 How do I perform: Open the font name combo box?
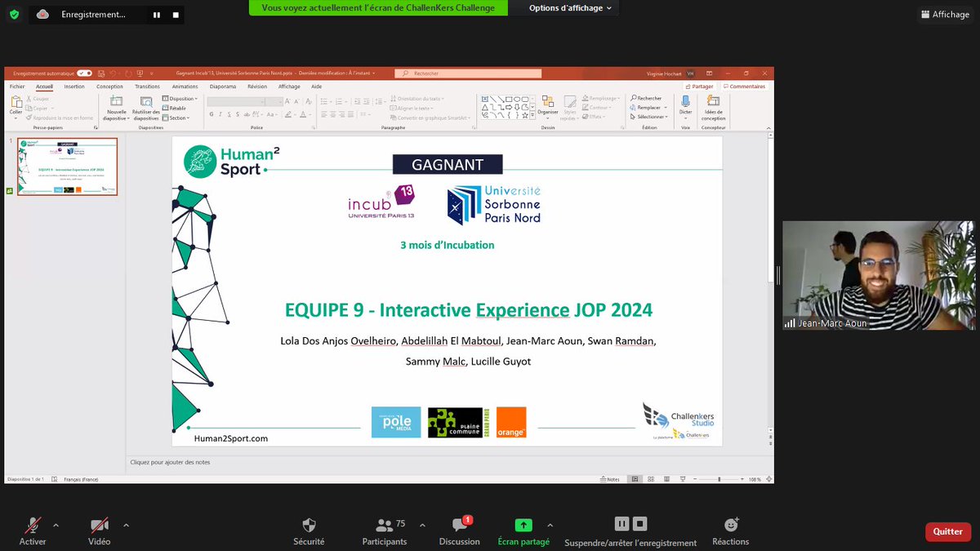click(x=236, y=102)
